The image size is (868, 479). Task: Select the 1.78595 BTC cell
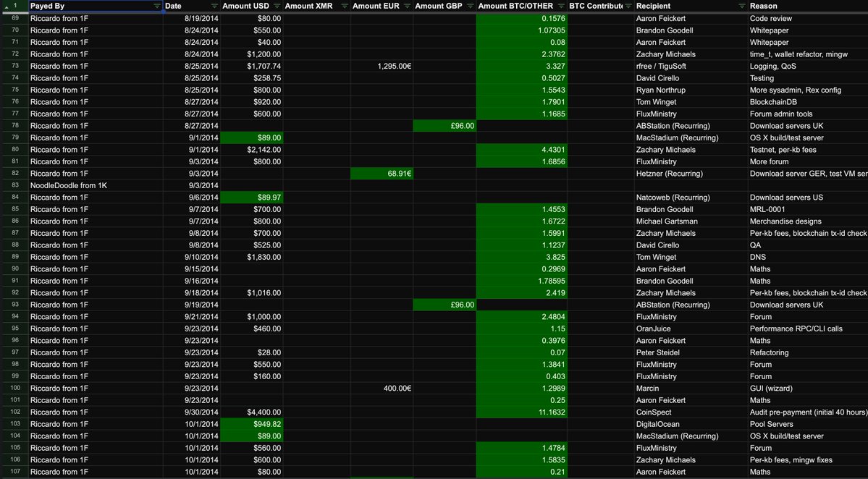coord(521,281)
